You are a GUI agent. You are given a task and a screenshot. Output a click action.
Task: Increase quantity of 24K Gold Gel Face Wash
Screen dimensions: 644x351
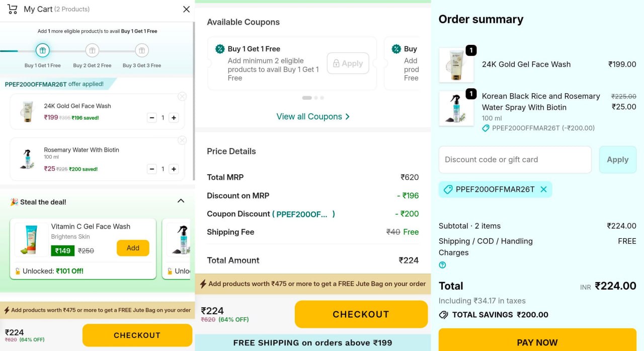(x=173, y=117)
